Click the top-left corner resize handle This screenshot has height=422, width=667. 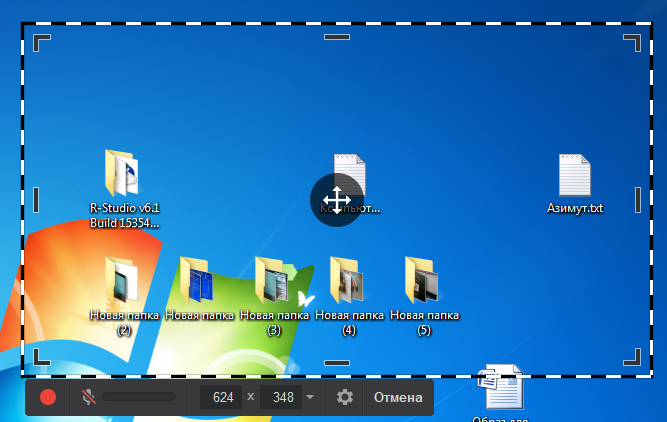coord(42,43)
